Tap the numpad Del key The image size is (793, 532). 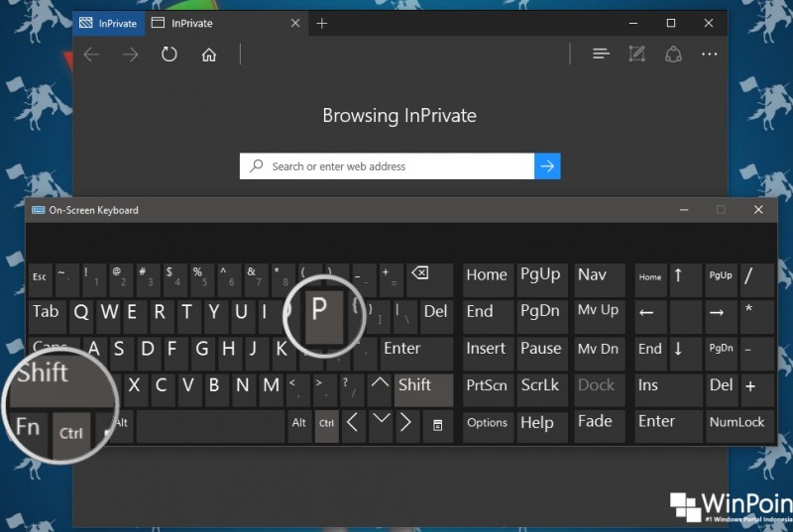click(x=721, y=390)
